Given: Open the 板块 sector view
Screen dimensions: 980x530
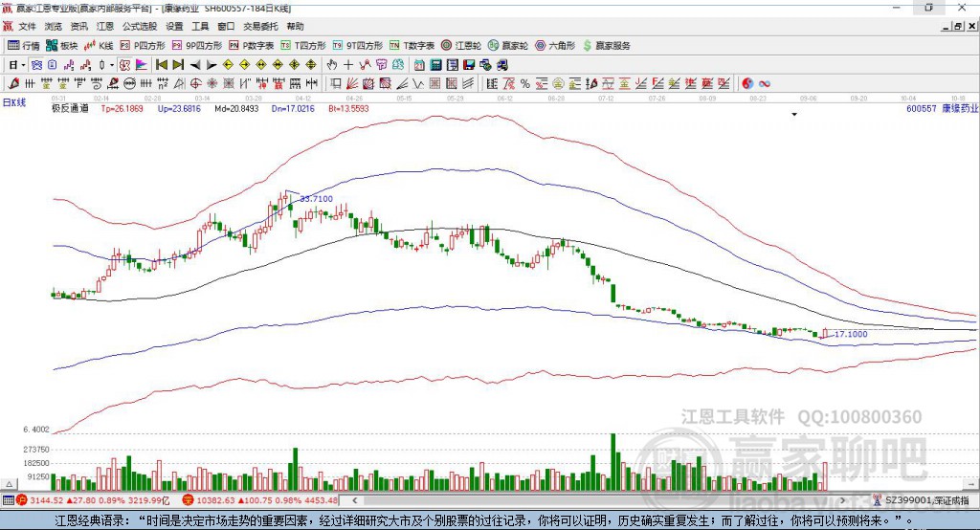Looking at the screenshot, I should [61, 46].
